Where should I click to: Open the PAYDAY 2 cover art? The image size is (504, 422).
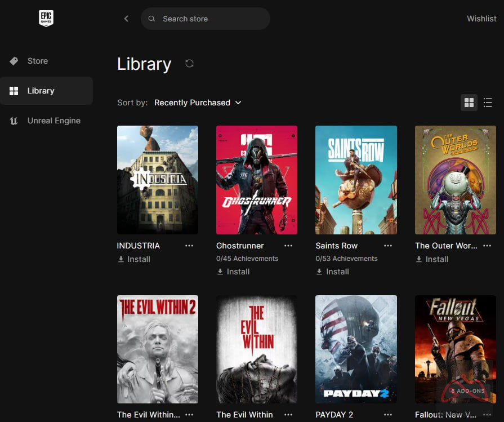pos(356,349)
